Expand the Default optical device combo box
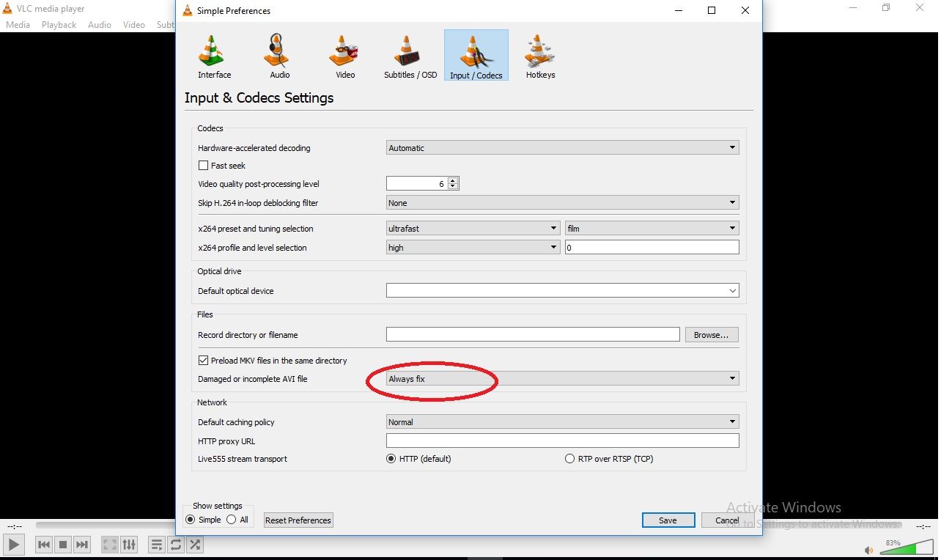Viewport: 941px width, 560px height. pos(562,290)
